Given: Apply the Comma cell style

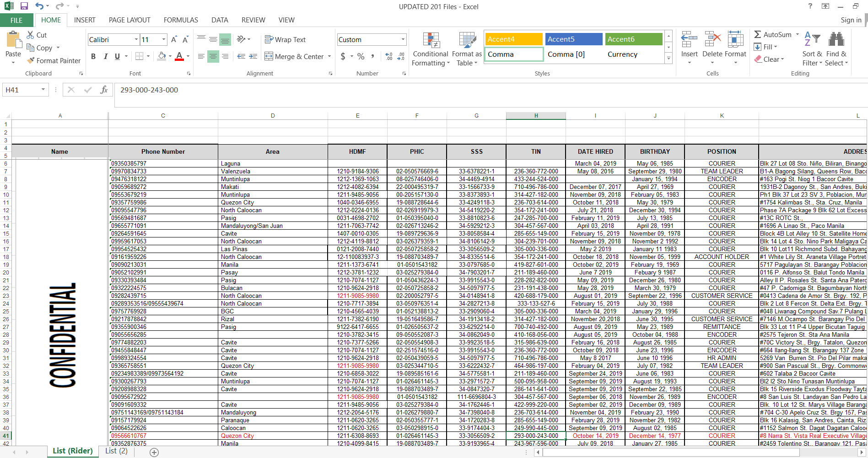Looking at the screenshot, I should [514, 54].
